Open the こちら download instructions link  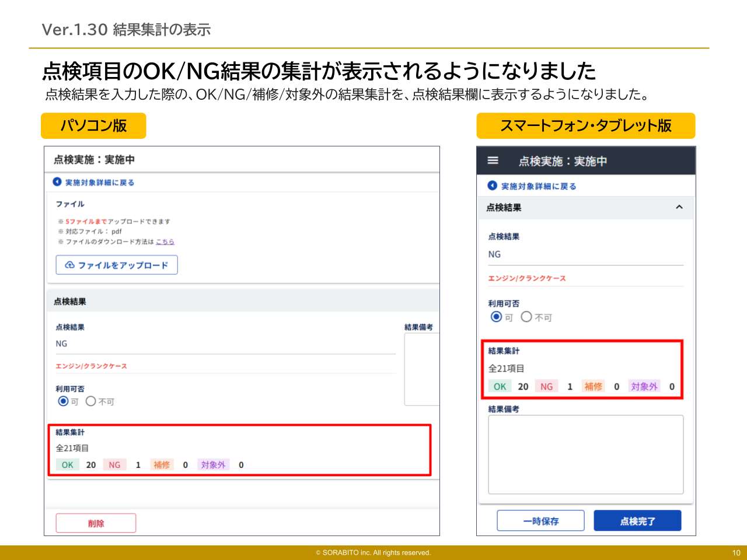[x=165, y=241]
